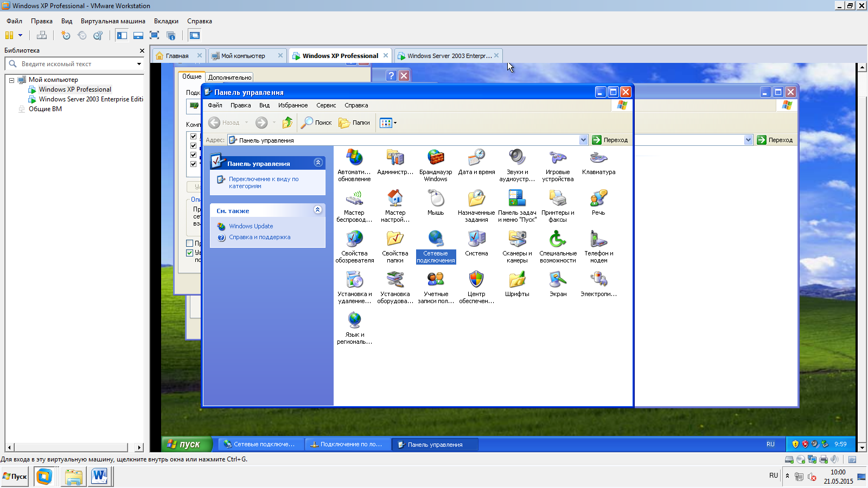
Task: Click the Windows Update link
Action: [251, 226]
